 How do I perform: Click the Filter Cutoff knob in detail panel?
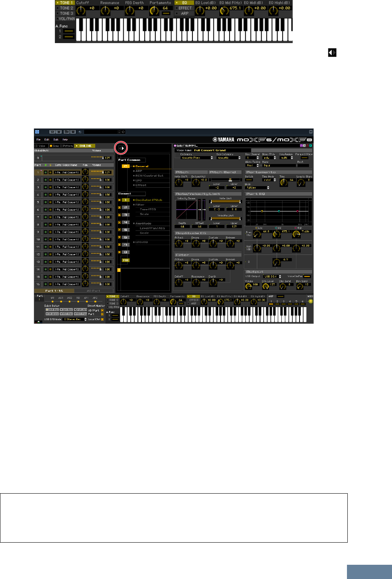click(179, 282)
